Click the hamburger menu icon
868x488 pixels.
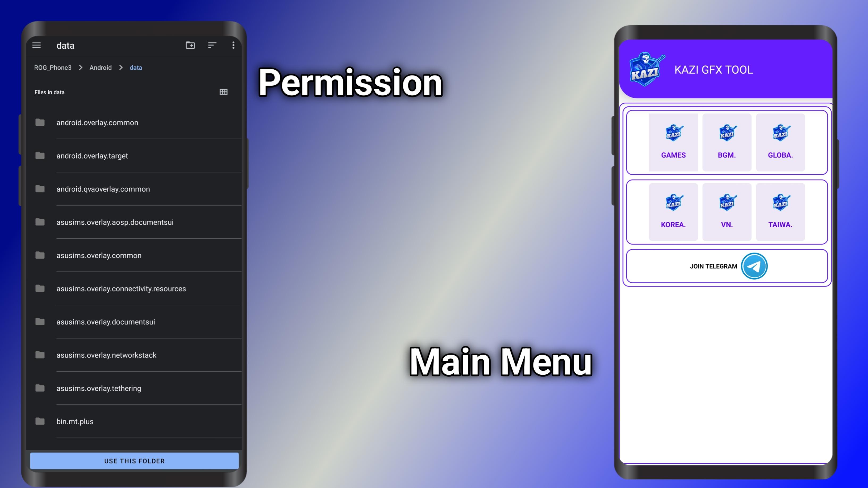tap(36, 45)
